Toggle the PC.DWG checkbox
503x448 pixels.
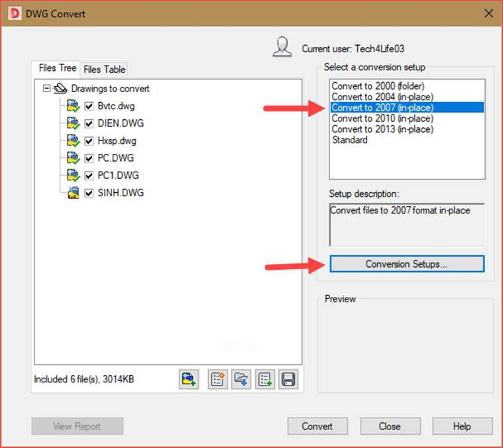click(89, 158)
